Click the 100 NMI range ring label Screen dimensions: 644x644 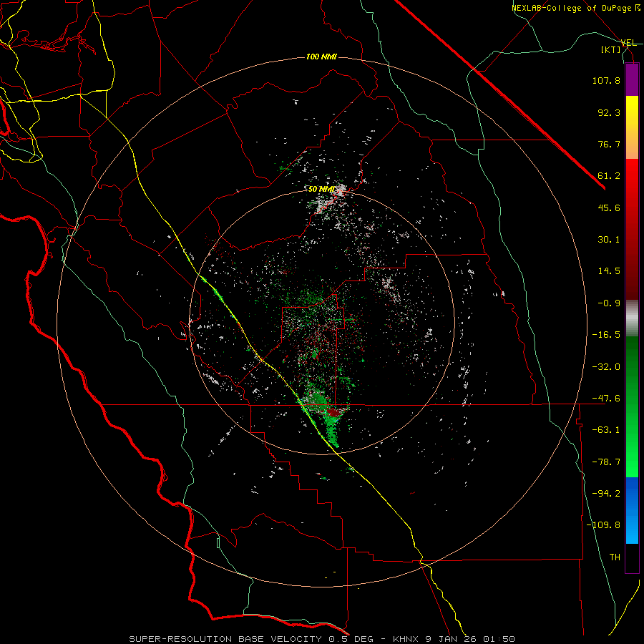tap(321, 57)
